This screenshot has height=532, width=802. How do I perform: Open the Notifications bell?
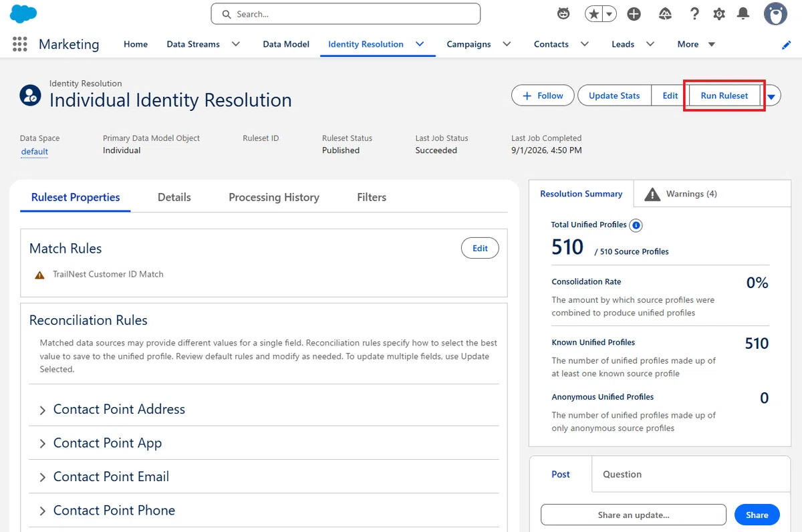point(743,14)
